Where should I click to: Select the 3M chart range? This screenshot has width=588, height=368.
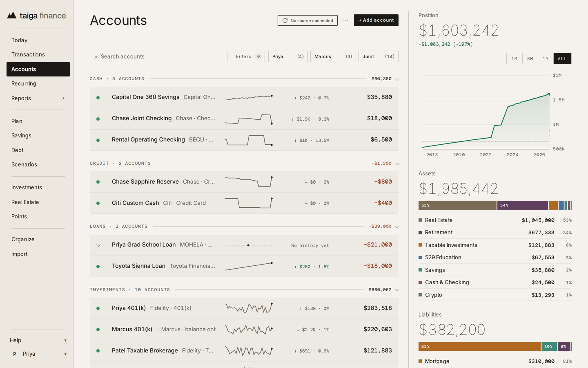point(530,58)
